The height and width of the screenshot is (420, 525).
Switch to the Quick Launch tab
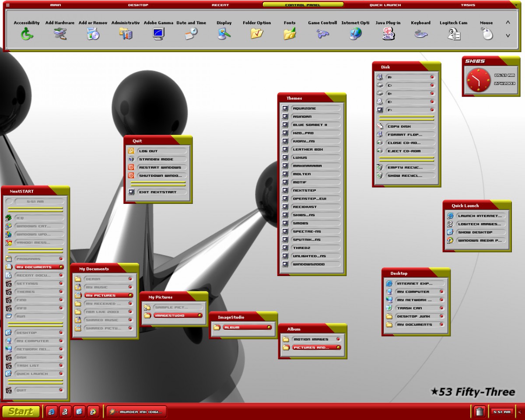(x=385, y=5)
